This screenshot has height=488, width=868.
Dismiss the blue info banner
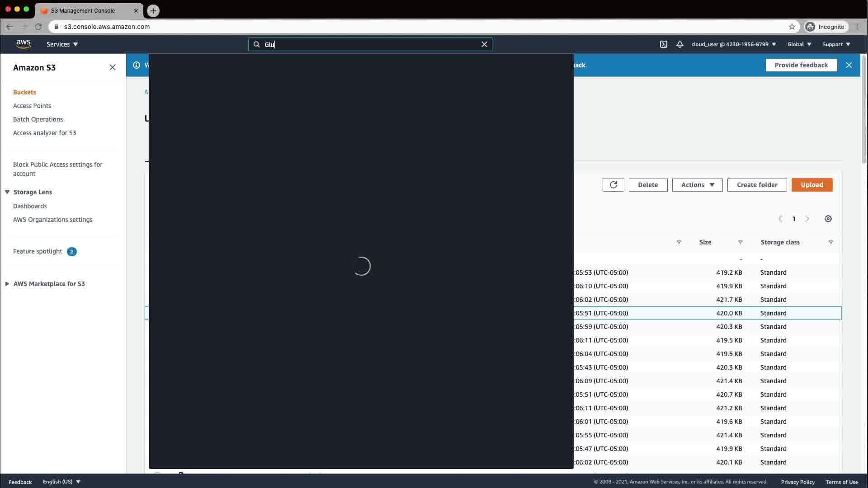point(849,65)
